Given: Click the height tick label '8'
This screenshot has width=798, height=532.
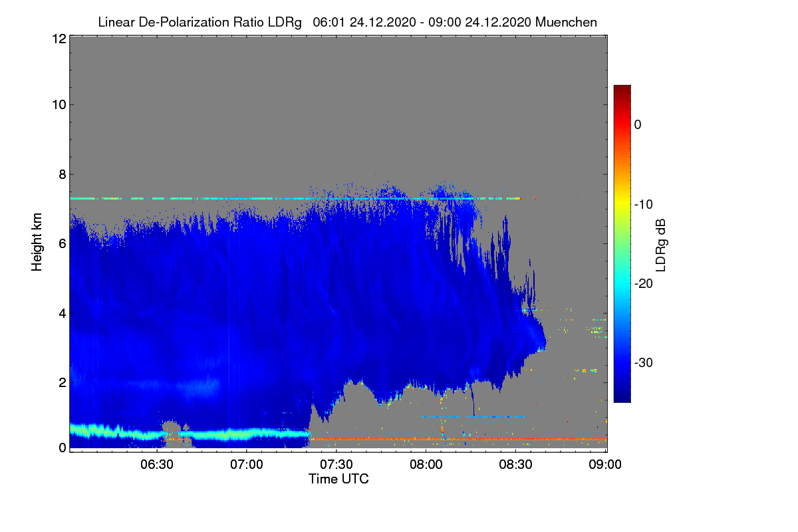Looking at the screenshot, I should click(x=62, y=174).
